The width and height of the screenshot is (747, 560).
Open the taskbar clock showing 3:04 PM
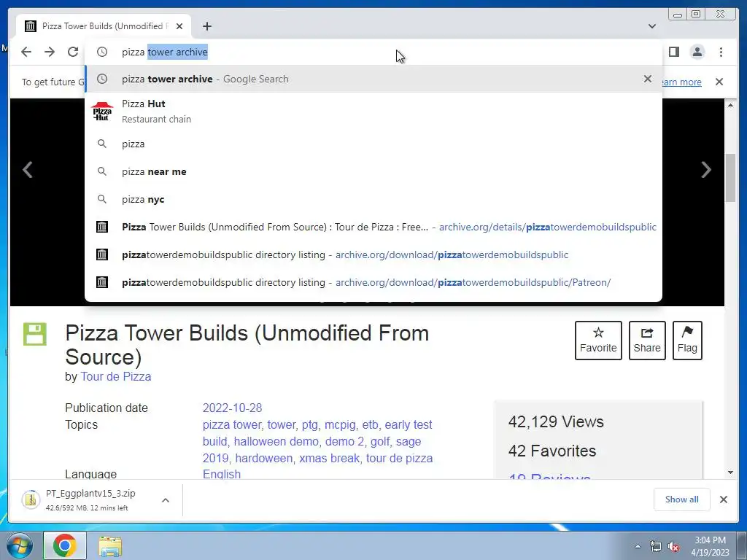click(710, 546)
